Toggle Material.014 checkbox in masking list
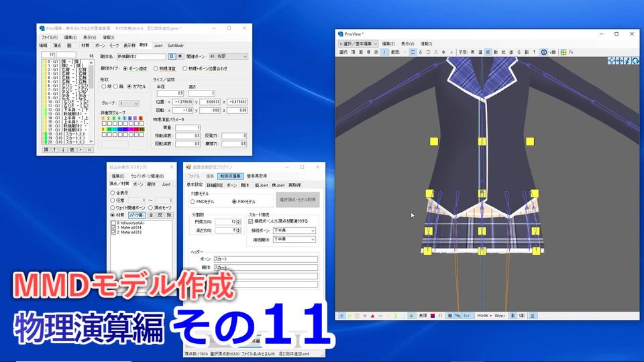Screen dimensions: 644x362 [x=114, y=227]
